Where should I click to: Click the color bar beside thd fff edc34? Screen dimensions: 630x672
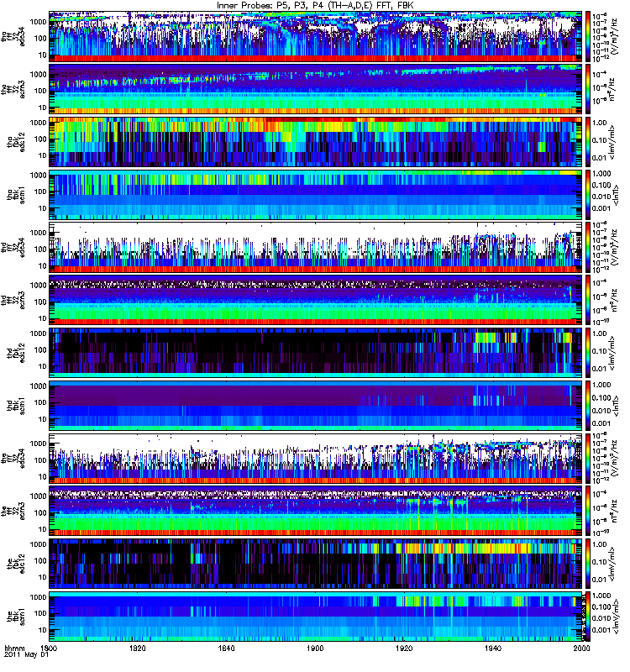588,247
